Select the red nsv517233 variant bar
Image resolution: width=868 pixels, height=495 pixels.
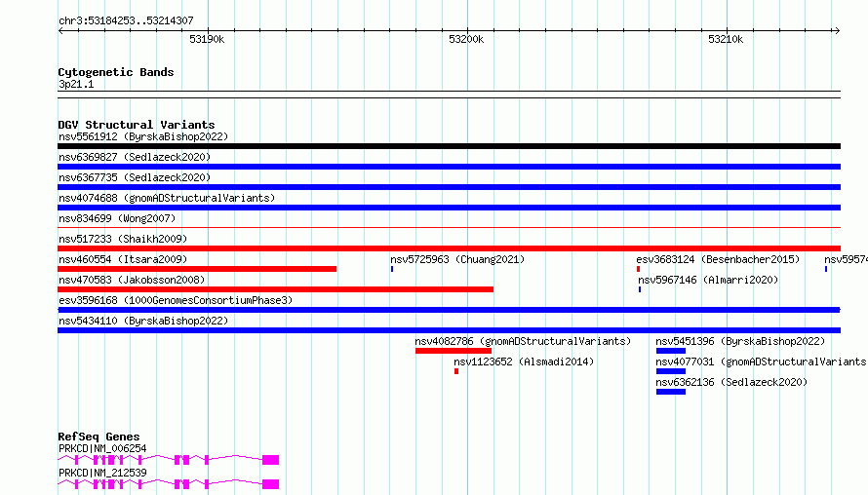coord(449,248)
